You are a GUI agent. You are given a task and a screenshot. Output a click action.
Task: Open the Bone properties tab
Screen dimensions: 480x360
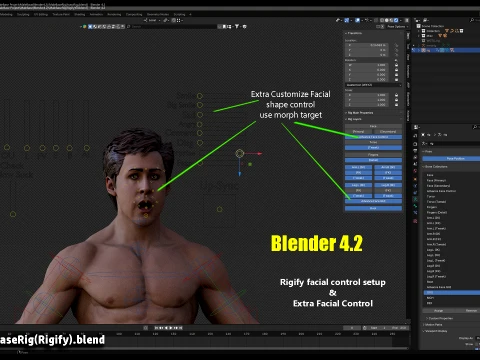tap(415, 206)
